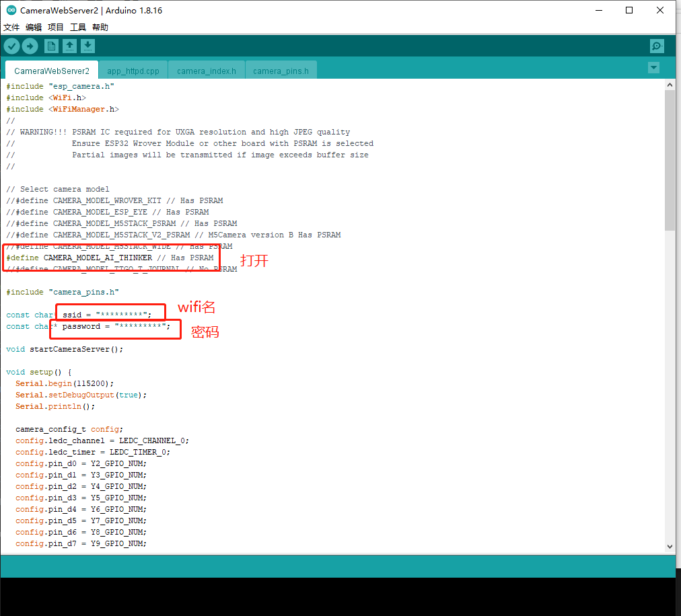Image resolution: width=681 pixels, height=616 pixels.
Task: Switch to the camera_pins.h tab
Action: point(281,69)
